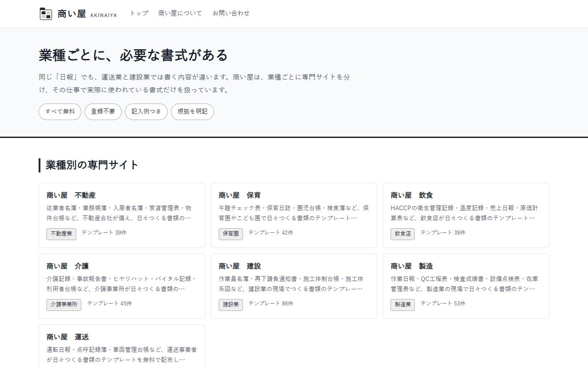Click the 記入例つき pill
Viewport: 588px width, 368px height.
pyautogui.click(x=146, y=112)
